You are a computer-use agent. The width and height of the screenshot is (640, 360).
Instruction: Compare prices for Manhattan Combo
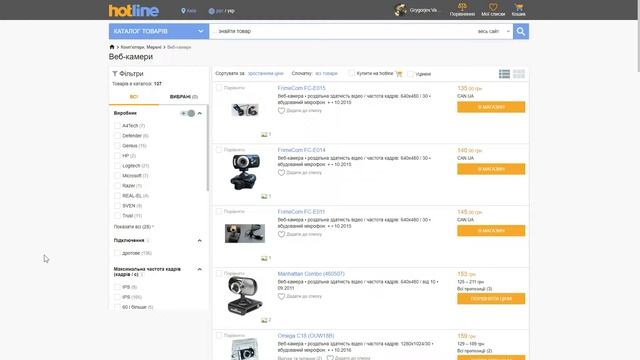tap(491, 299)
